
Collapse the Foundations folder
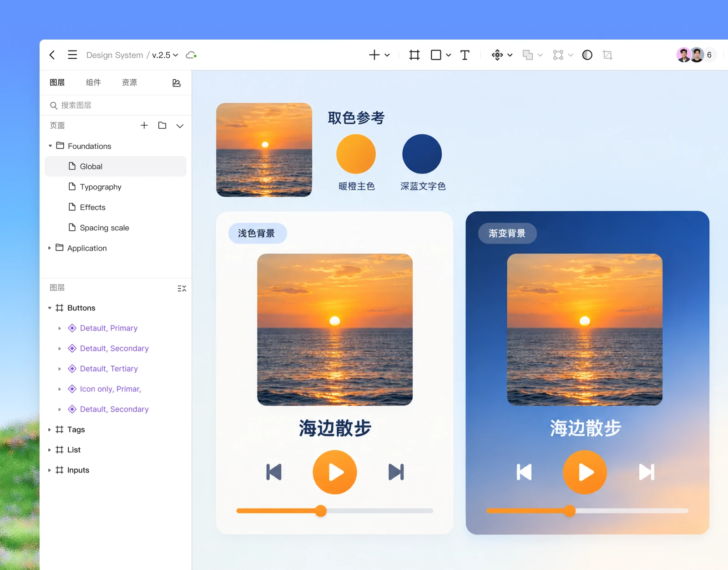(x=50, y=146)
